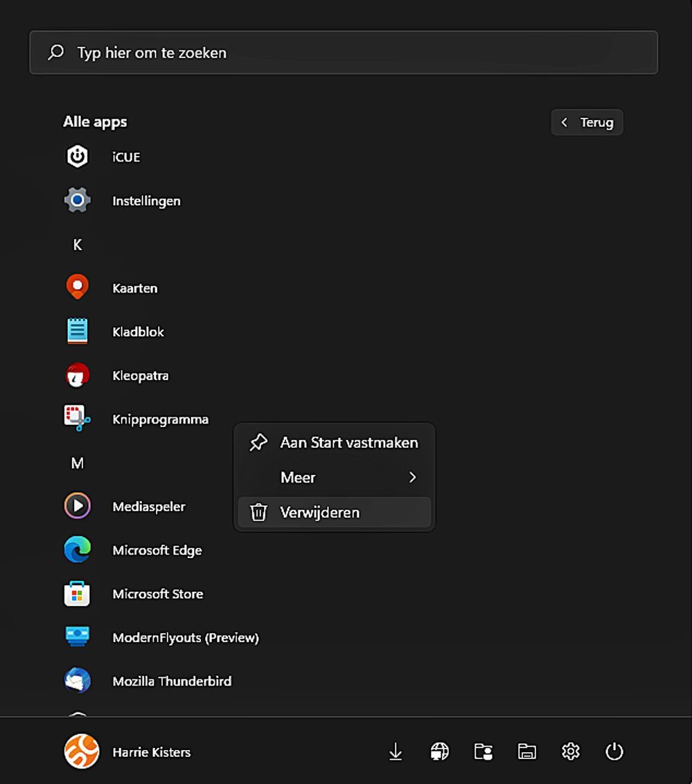Click the pin icon beside Aan Start vastmaken
Viewport: 692px width, 784px height.
[x=258, y=442]
